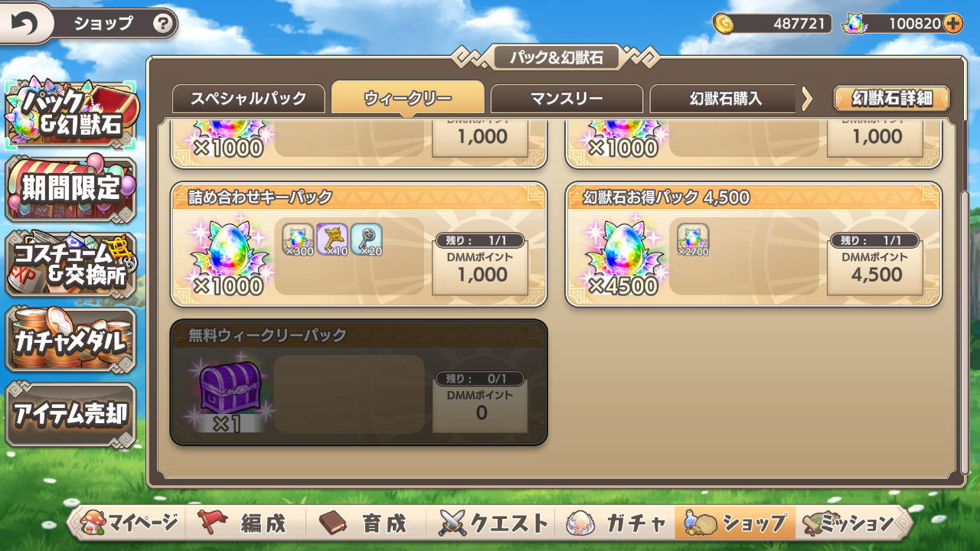
Task: Open the 幻獣石購入 tab
Action: (x=724, y=99)
